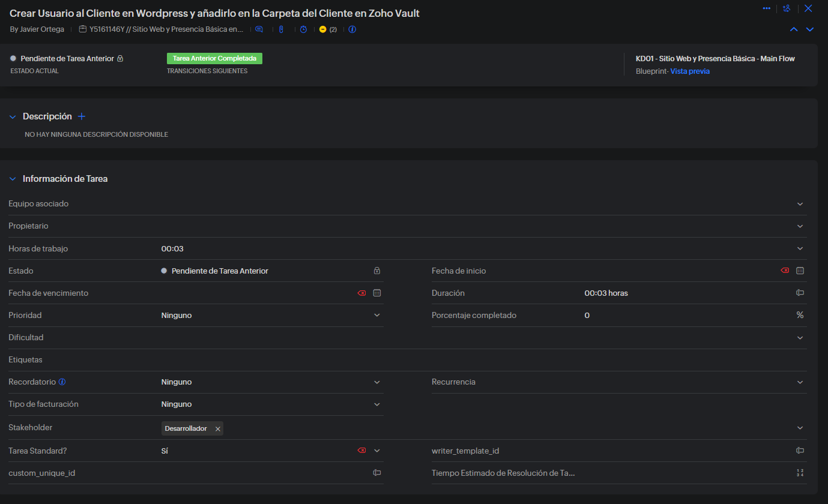828x504 pixels.
Task: Open the Blueprint Vista previa link
Action: point(689,71)
